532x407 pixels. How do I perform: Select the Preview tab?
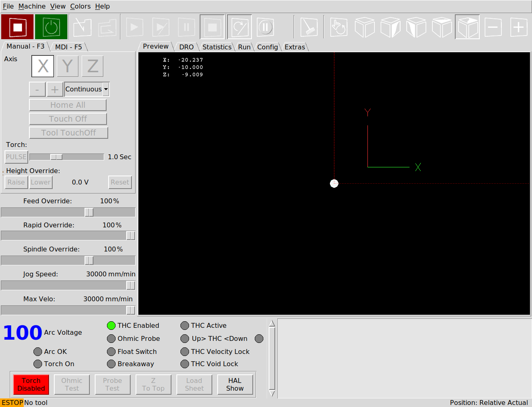point(156,47)
